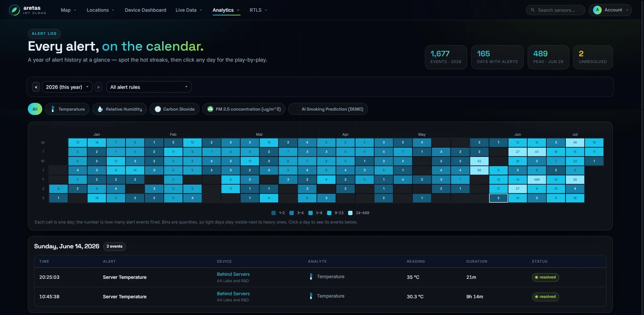Click the '9–23' legend color swatch

(329, 213)
